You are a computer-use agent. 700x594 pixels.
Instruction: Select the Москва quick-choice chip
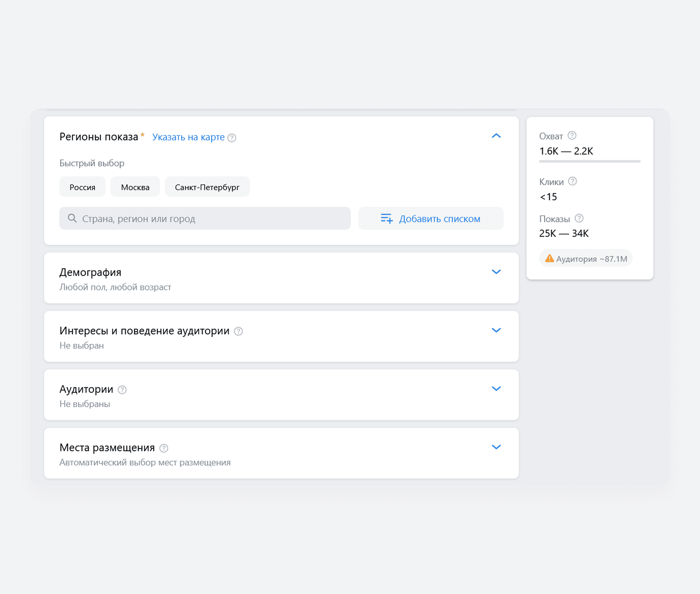[135, 187]
